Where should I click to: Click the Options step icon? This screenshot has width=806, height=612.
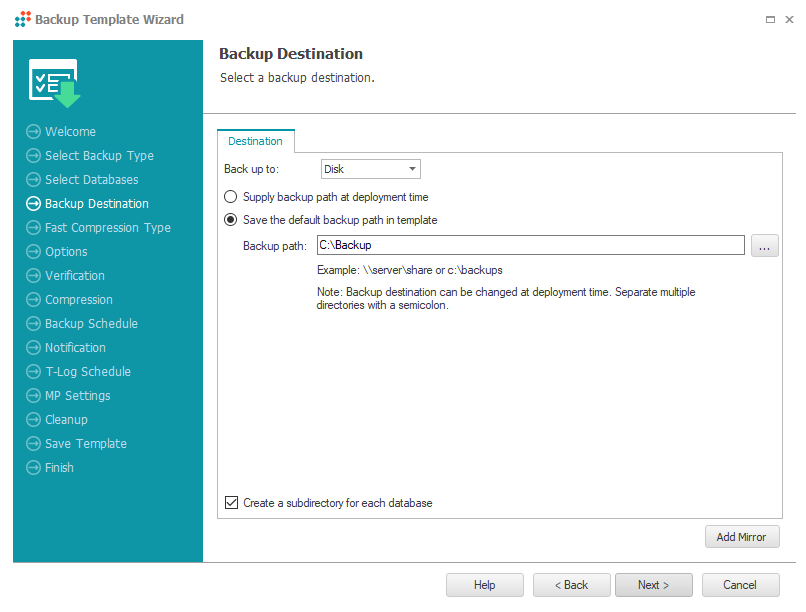[x=33, y=252]
